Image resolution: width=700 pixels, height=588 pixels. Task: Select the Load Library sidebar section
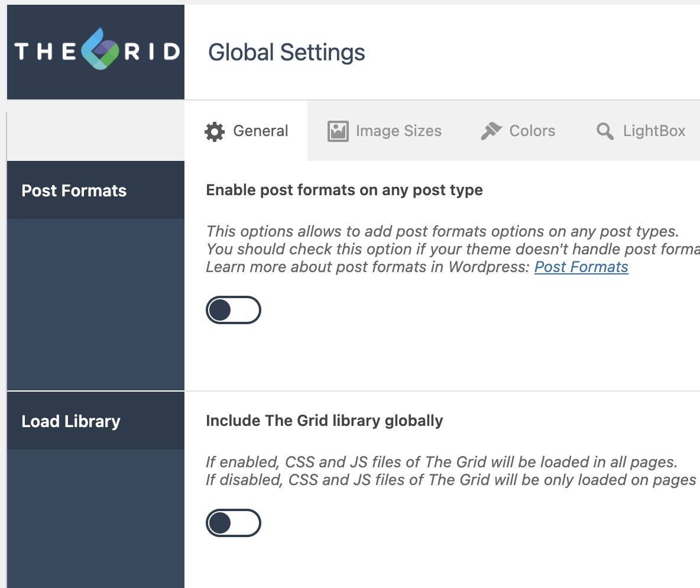(x=71, y=421)
